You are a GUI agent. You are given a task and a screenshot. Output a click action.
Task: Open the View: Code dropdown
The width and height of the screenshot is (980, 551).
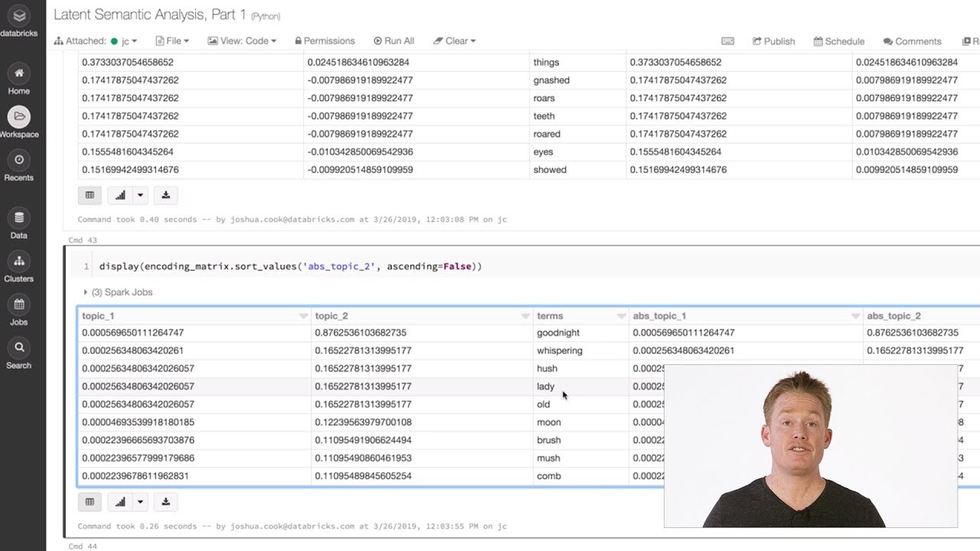tap(242, 41)
